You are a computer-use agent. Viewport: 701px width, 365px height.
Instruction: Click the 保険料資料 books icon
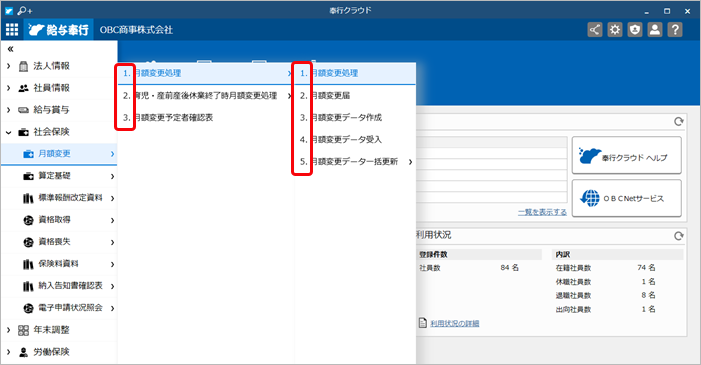pyautogui.click(x=28, y=264)
